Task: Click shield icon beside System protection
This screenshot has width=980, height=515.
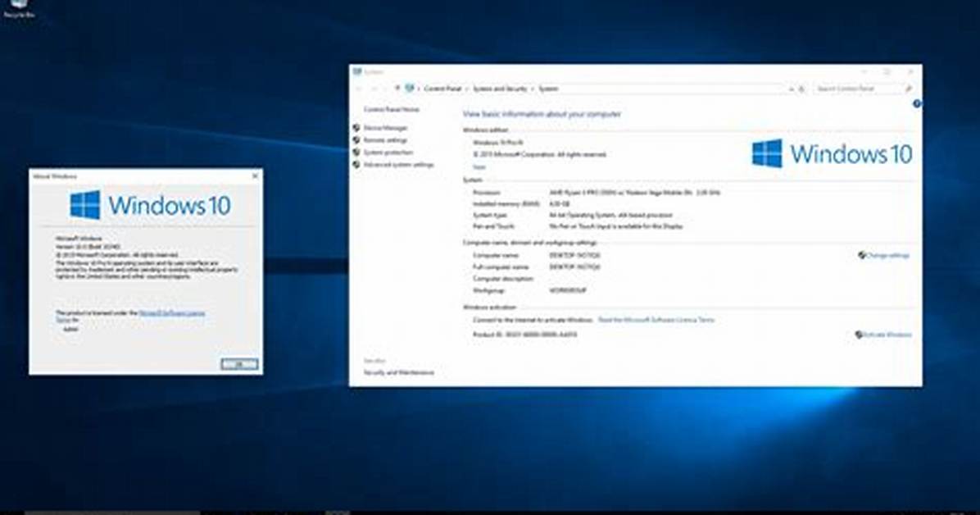Action: click(356, 153)
